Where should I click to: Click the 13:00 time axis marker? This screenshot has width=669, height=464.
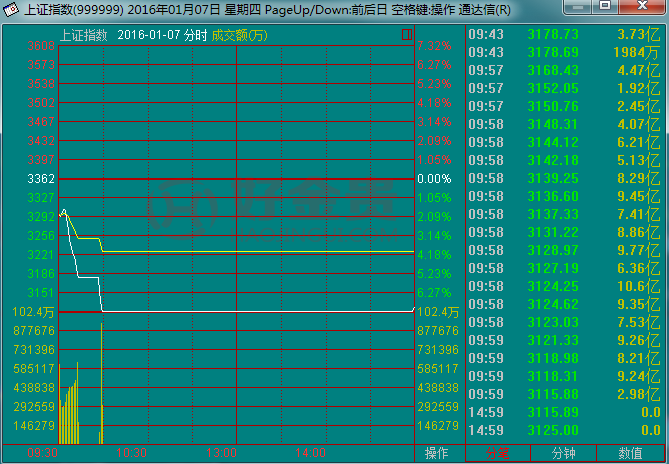click(x=222, y=453)
